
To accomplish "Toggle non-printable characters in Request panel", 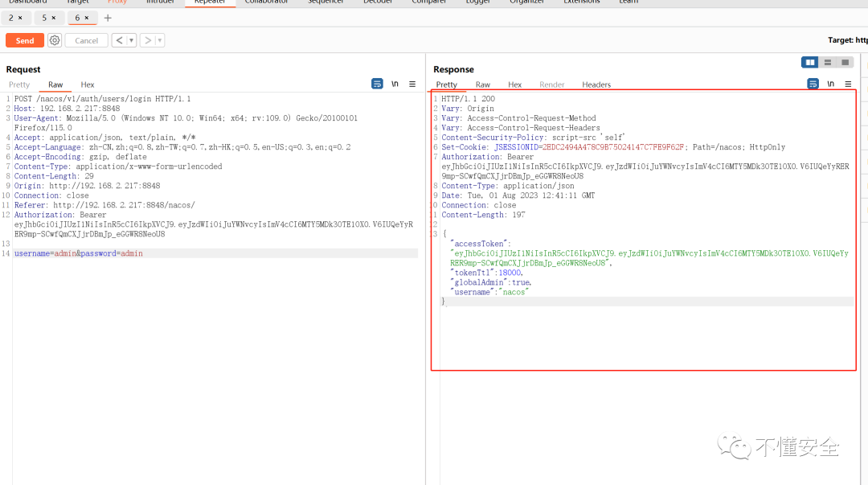I will click(395, 84).
